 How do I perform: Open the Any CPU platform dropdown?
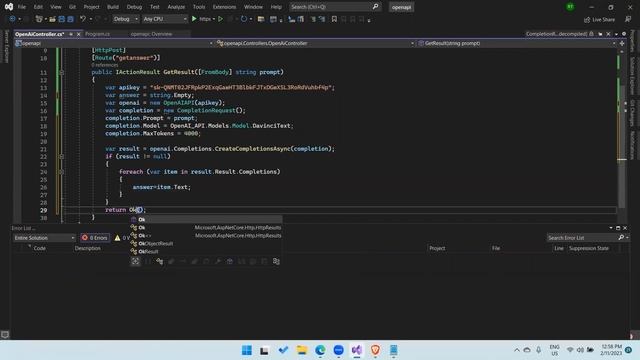[x=164, y=19]
